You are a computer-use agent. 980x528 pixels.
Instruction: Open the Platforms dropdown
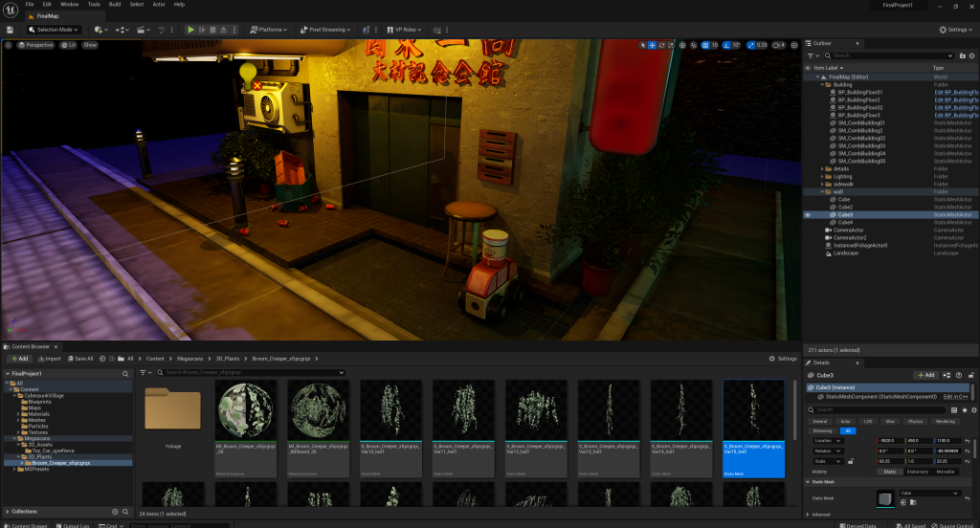coord(269,30)
